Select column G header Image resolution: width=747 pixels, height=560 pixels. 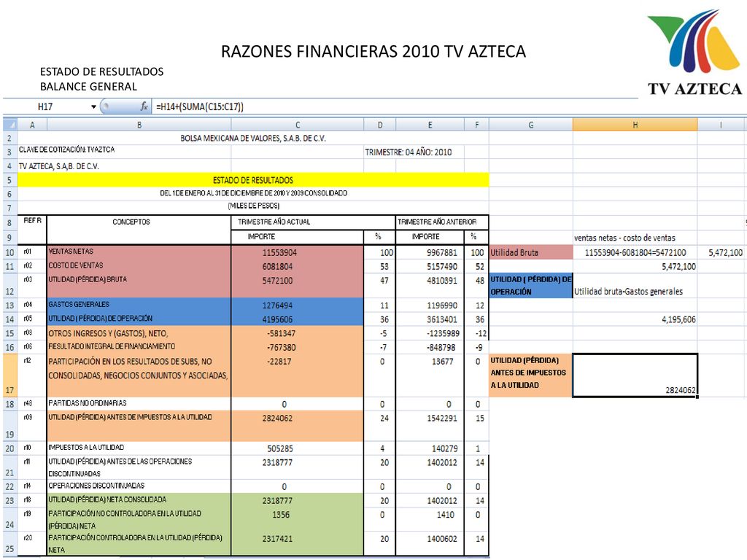point(531,125)
